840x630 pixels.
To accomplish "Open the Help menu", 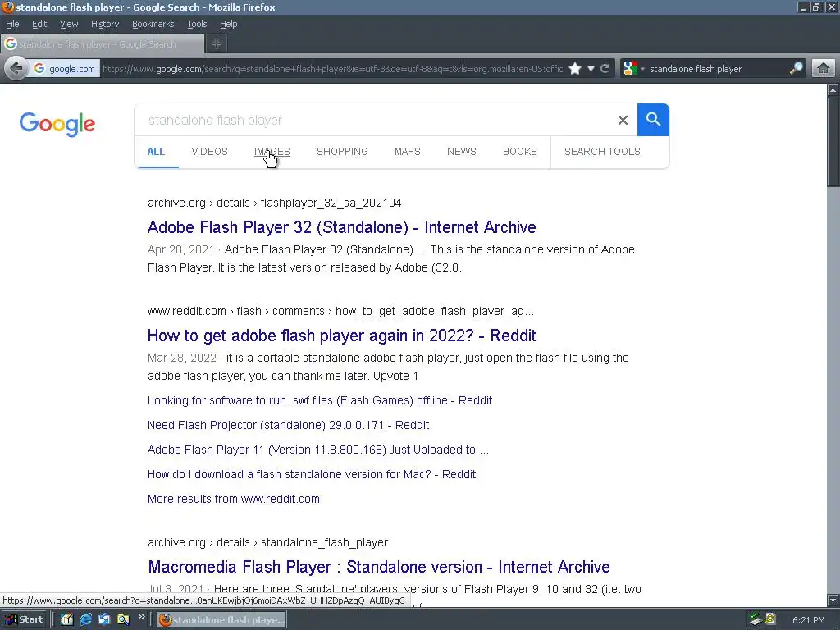I will click(x=228, y=24).
